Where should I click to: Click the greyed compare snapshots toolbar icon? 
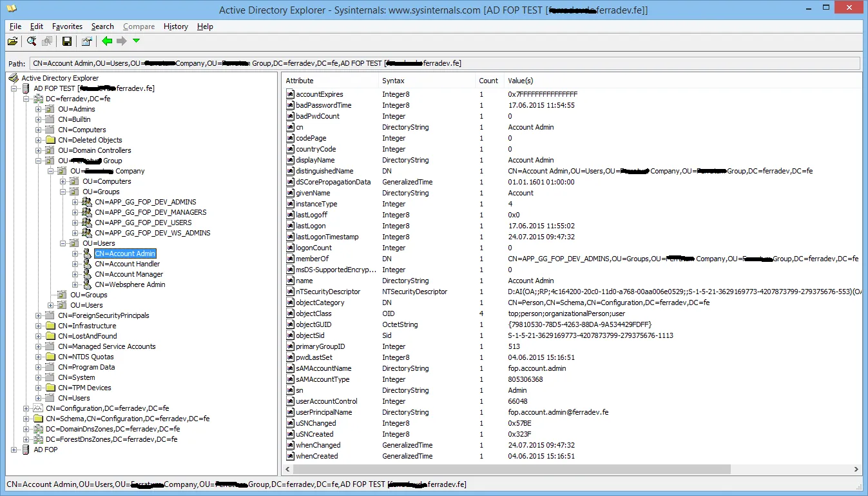tap(47, 41)
